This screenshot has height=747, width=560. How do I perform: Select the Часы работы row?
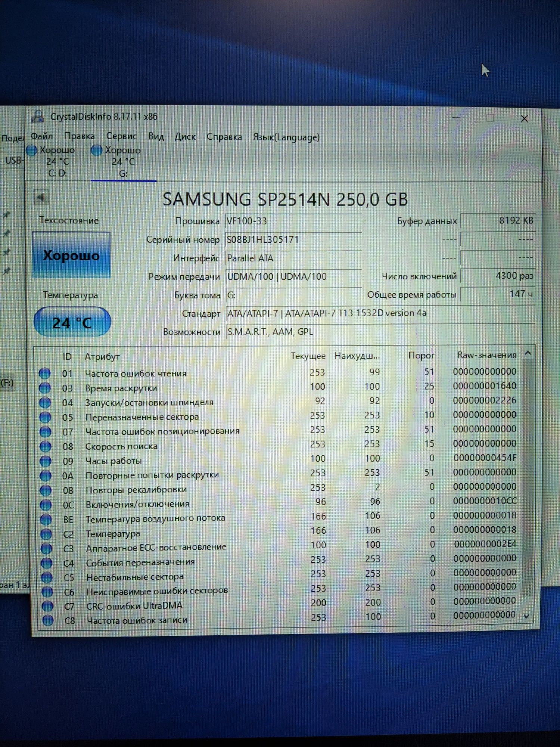pos(279,460)
